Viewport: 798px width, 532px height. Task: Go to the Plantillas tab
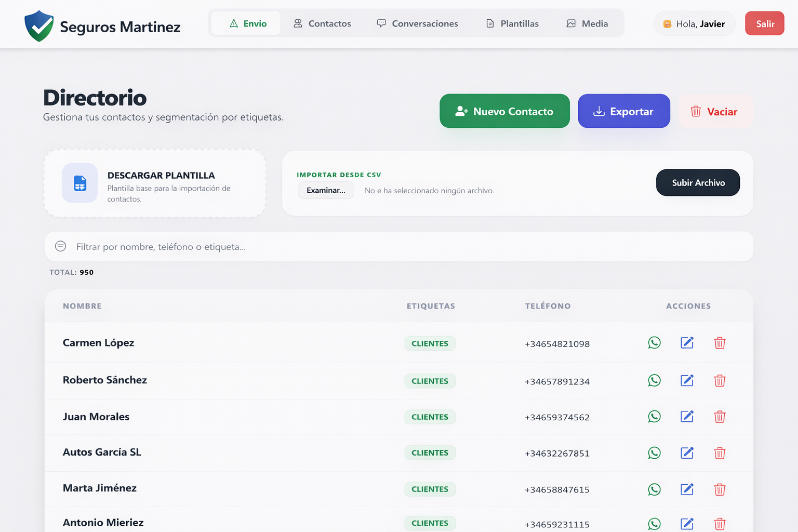tap(512, 23)
